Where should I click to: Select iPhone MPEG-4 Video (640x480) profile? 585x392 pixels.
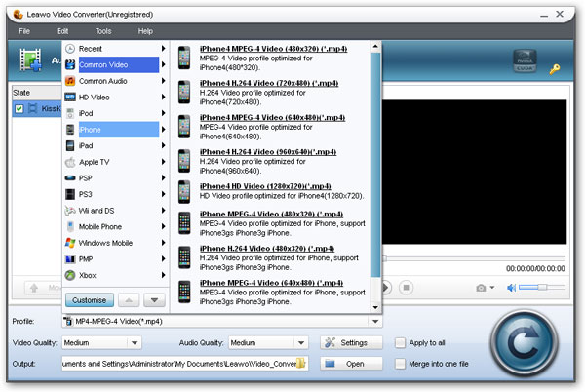coord(271,283)
